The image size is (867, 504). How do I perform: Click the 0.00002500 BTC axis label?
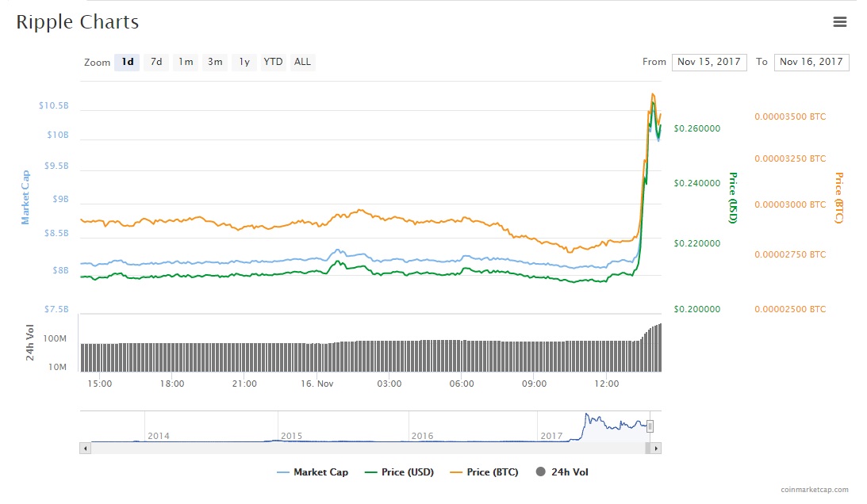click(790, 309)
